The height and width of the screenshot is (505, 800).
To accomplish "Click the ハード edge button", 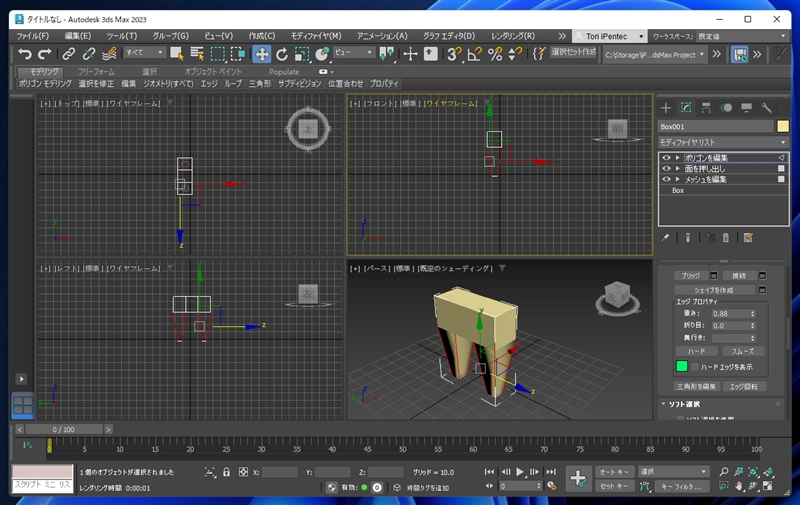I will click(x=696, y=351).
